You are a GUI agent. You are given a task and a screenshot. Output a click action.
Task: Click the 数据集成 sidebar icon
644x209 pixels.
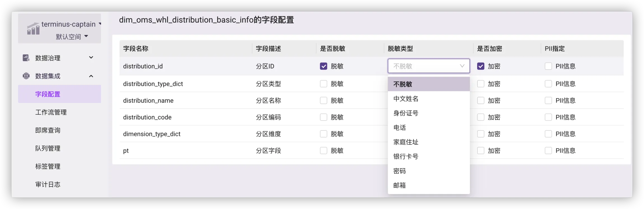[26, 76]
